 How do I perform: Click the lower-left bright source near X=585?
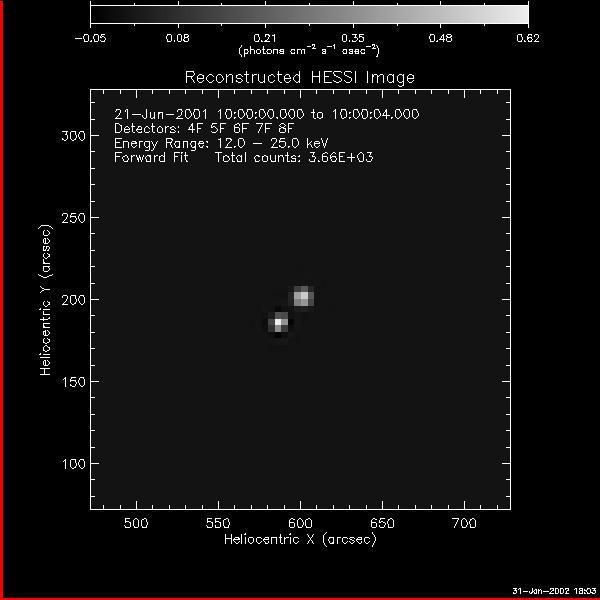280,323
